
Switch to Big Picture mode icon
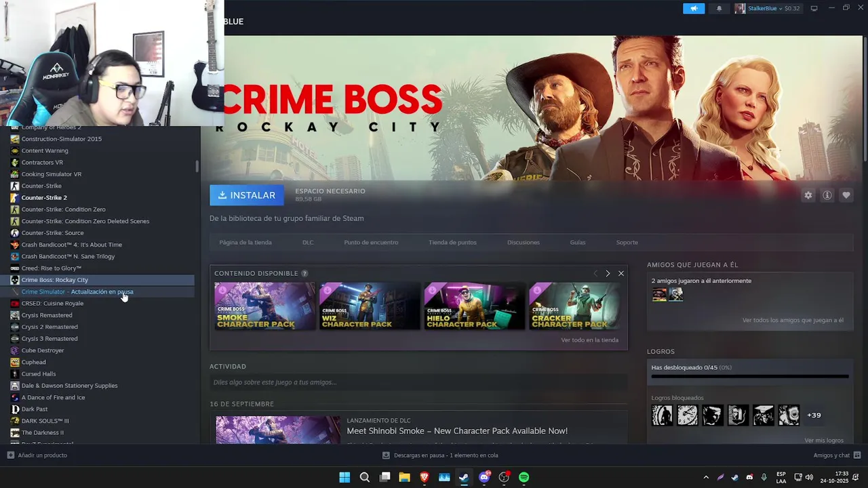[x=814, y=8]
